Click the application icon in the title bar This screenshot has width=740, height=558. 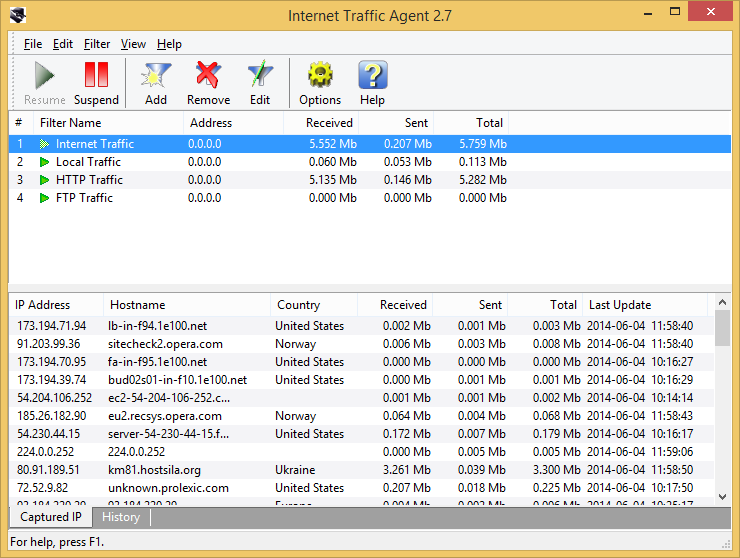pos(18,15)
